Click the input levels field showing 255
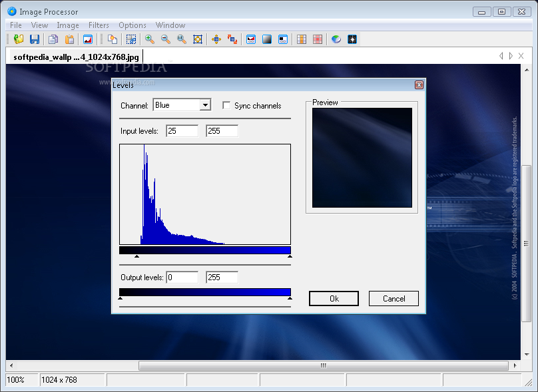538x392 pixels. [x=222, y=131]
